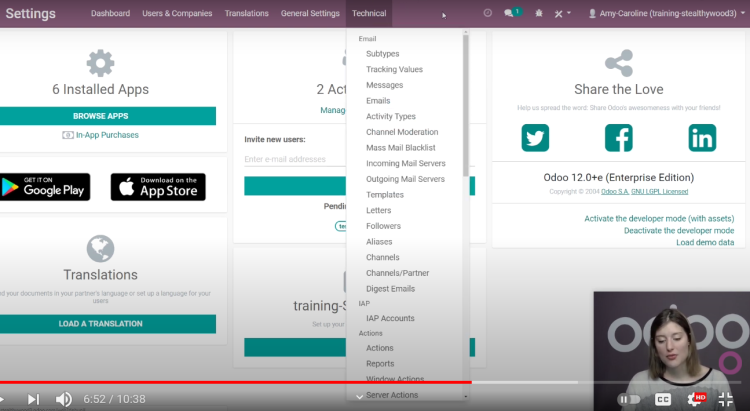Open the Translations top menu

coord(246,13)
